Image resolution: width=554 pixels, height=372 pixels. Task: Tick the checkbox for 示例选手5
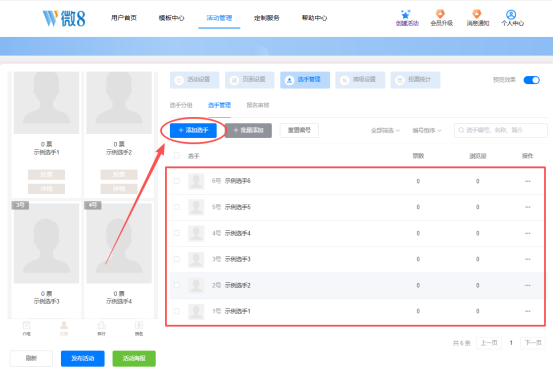pyautogui.click(x=177, y=207)
